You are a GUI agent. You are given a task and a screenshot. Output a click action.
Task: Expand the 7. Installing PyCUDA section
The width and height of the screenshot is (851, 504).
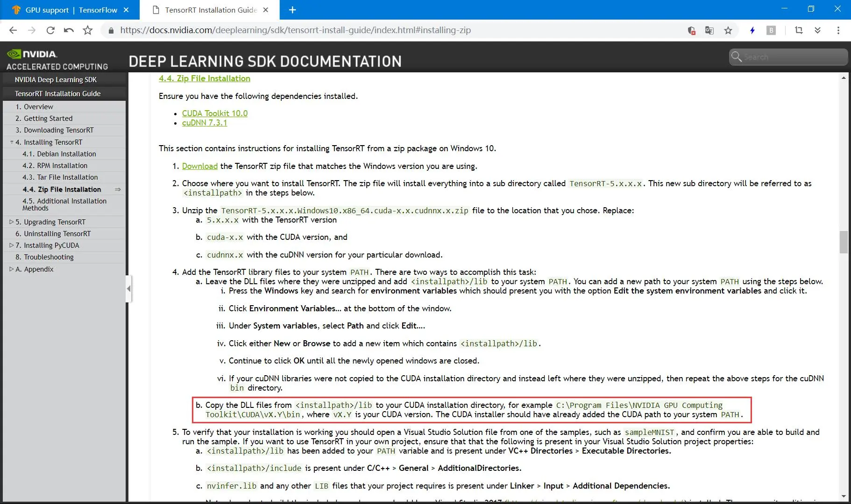click(12, 245)
